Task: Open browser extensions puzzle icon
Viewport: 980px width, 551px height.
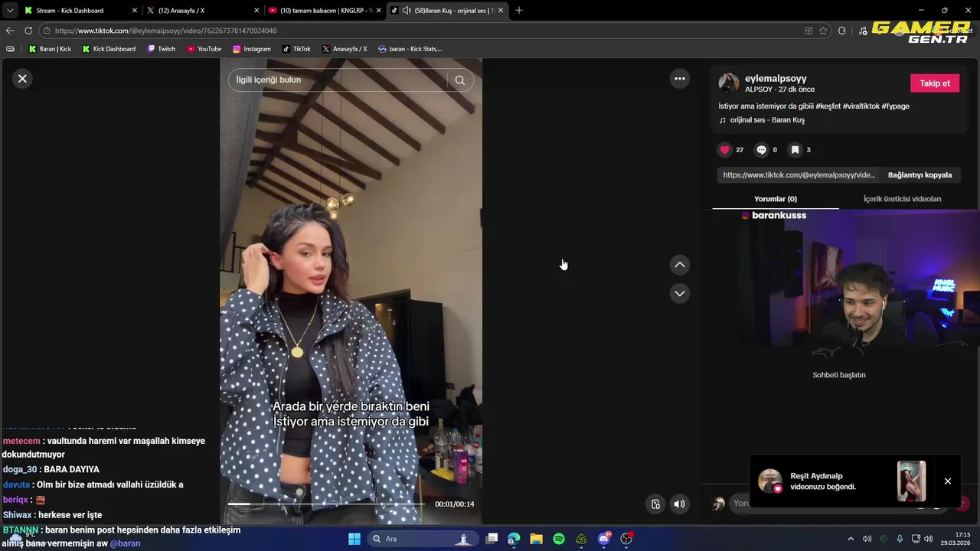Action: tap(841, 31)
